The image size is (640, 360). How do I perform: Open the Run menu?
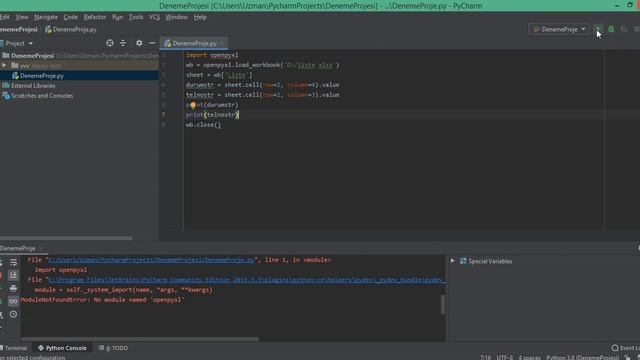(x=118, y=17)
